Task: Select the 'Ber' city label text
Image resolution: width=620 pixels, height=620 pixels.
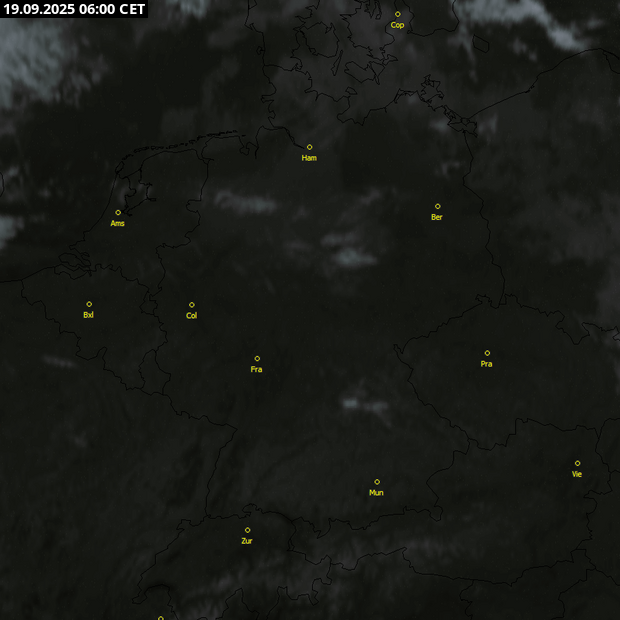Action: 437,217
